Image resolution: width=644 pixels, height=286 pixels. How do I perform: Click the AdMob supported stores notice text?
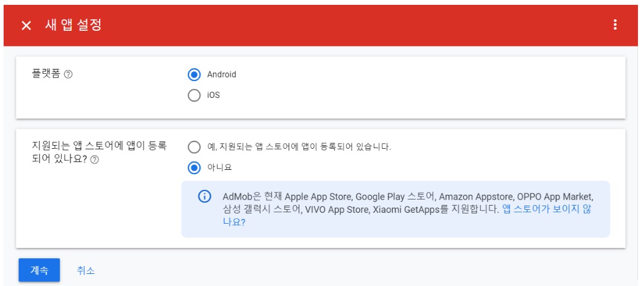pos(407,209)
